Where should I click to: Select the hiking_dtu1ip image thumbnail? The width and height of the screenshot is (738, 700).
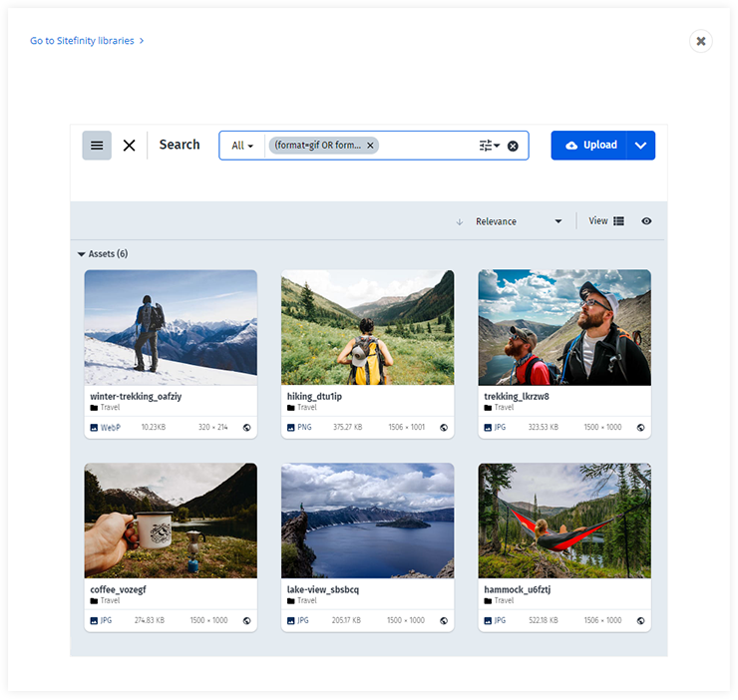(x=367, y=327)
